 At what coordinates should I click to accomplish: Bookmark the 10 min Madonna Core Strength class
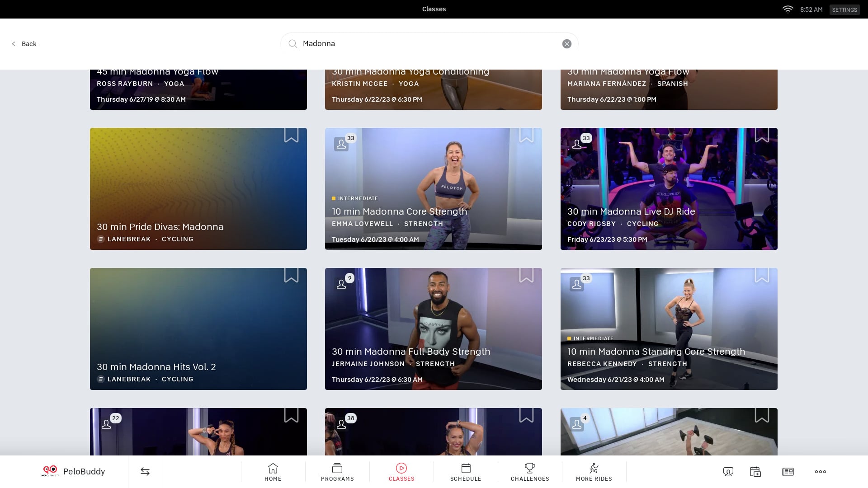526,135
